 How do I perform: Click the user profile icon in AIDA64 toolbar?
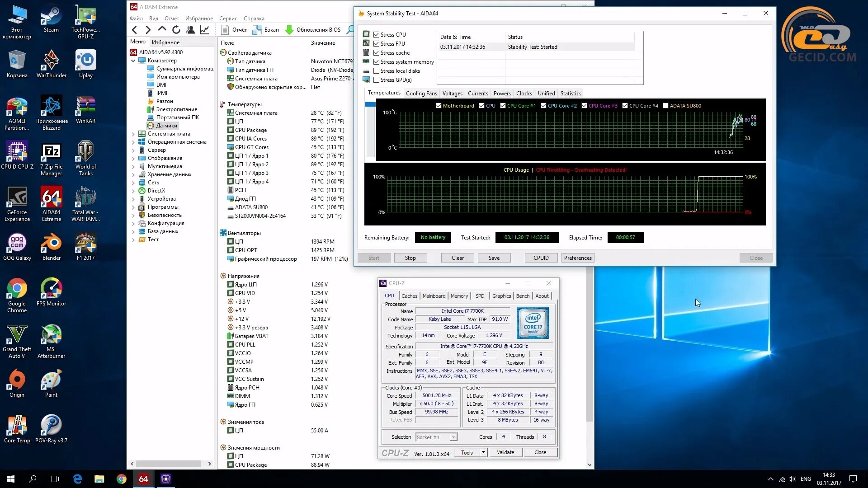[x=190, y=30]
